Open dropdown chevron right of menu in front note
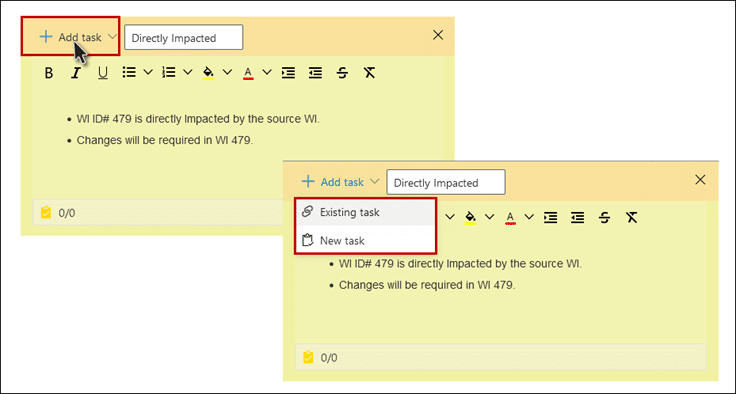 (x=450, y=217)
